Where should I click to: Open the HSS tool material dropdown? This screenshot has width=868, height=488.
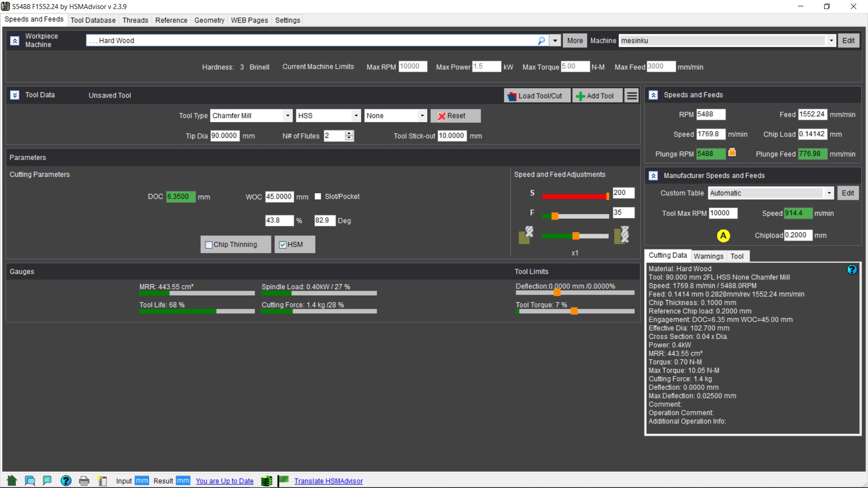[x=356, y=116]
